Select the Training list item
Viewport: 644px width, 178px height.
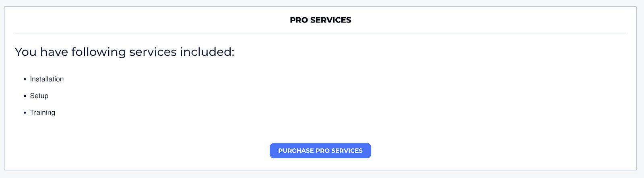[42, 113]
